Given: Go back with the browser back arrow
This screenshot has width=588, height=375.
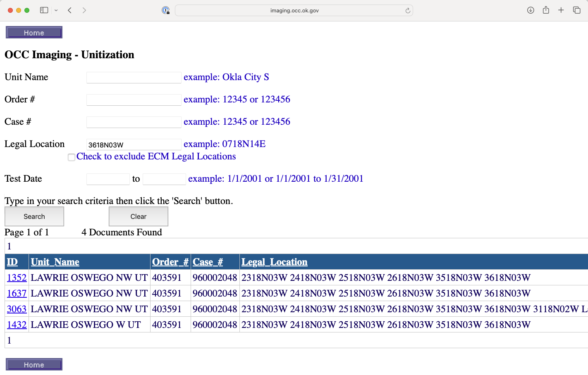Looking at the screenshot, I should coord(70,10).
